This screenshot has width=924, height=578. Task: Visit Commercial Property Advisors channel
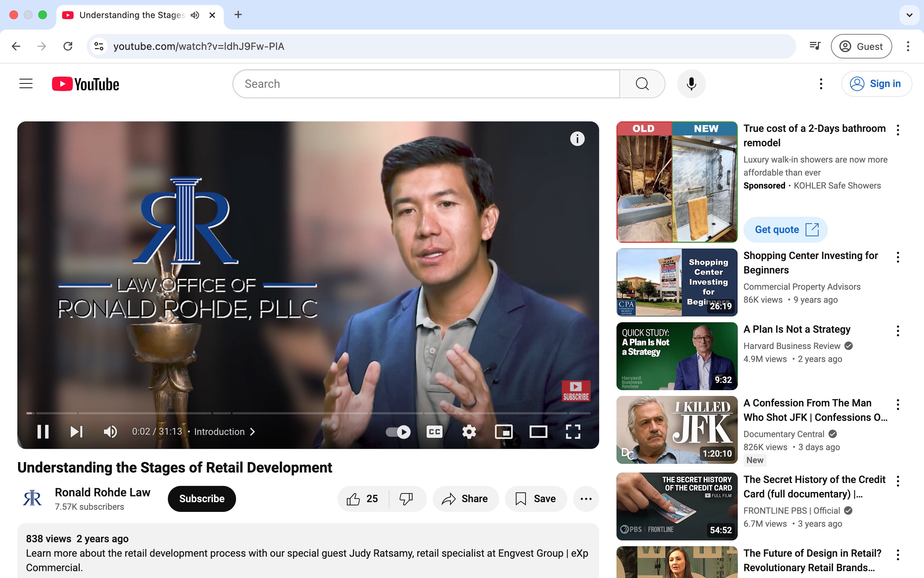pos(802,287)
